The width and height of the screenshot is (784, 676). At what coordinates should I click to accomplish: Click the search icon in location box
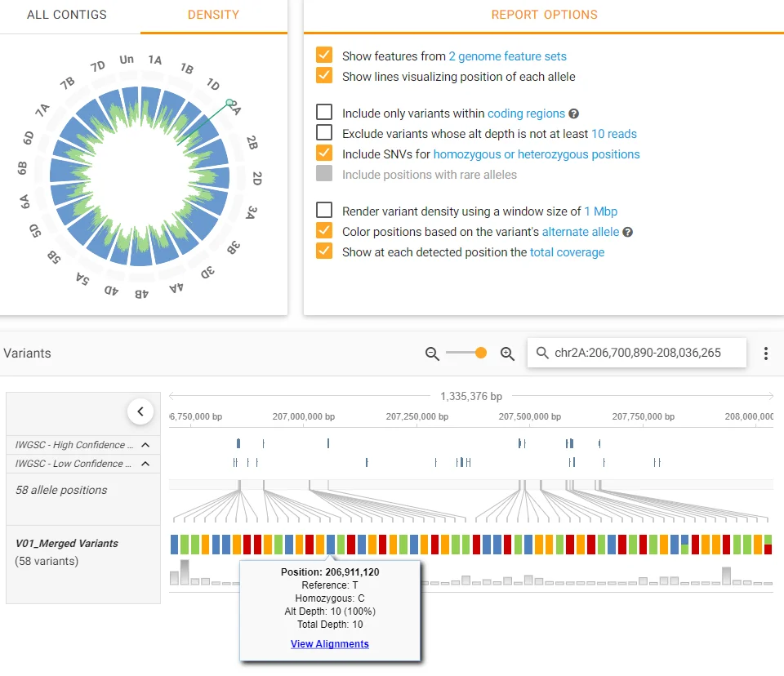542,354
